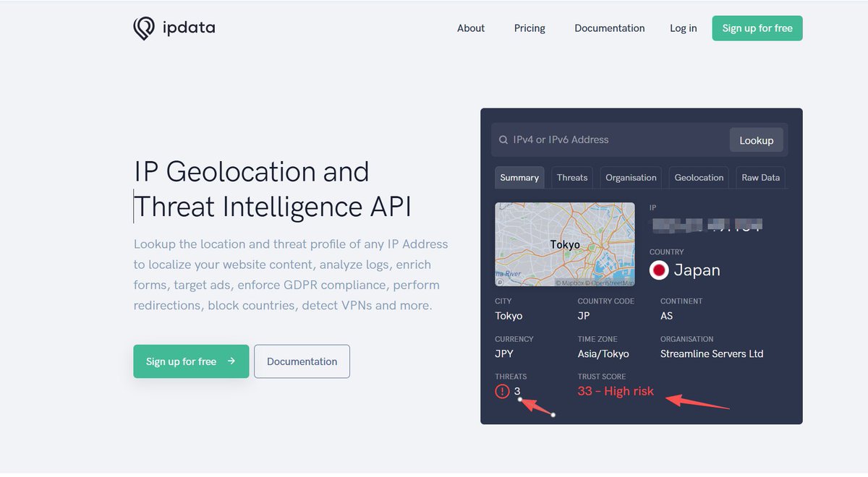The image size is (868, 477).
Task: Click the 'Asia/Tokyo' time zone value
Action: (603, 354)
